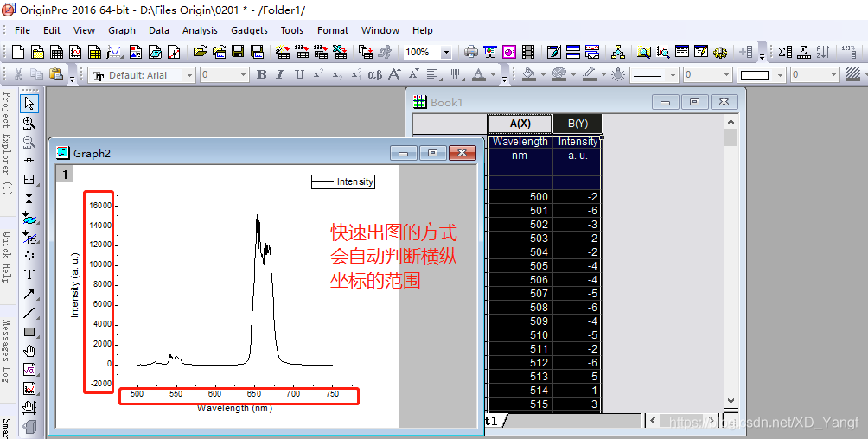Open the Analysis menu
This screenshot has width=868, height=439.
coord(200,30)
